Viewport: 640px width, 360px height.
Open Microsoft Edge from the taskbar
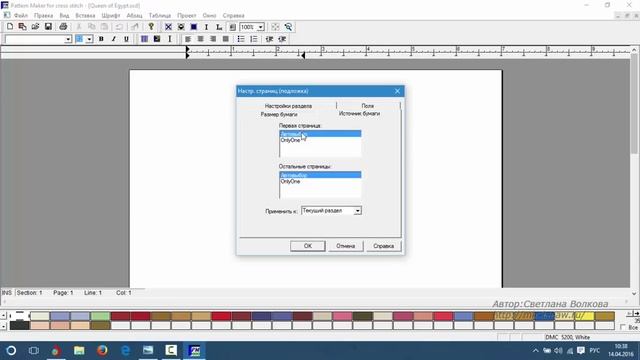click(125, 351)
